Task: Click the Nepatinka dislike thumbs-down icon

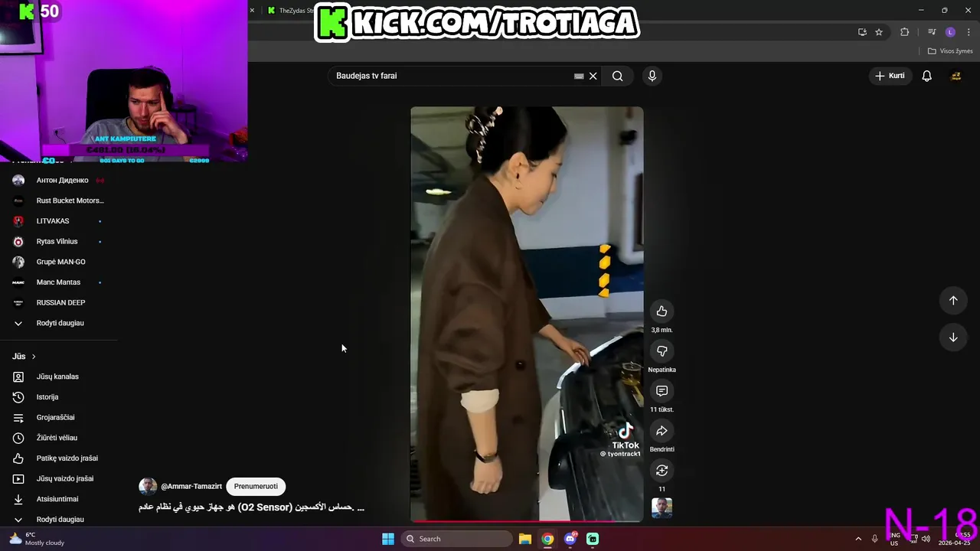Action: [x=661, y=351]
